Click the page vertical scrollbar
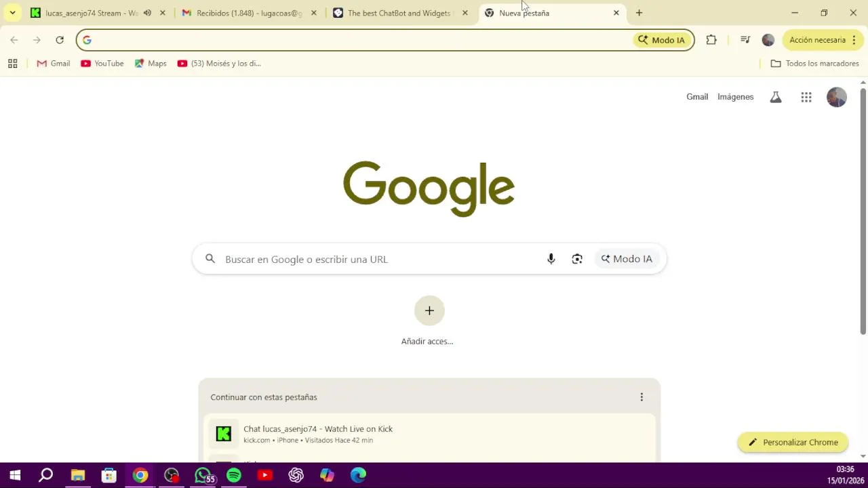The width and height of the screenshot is (868, 488). 863,211
